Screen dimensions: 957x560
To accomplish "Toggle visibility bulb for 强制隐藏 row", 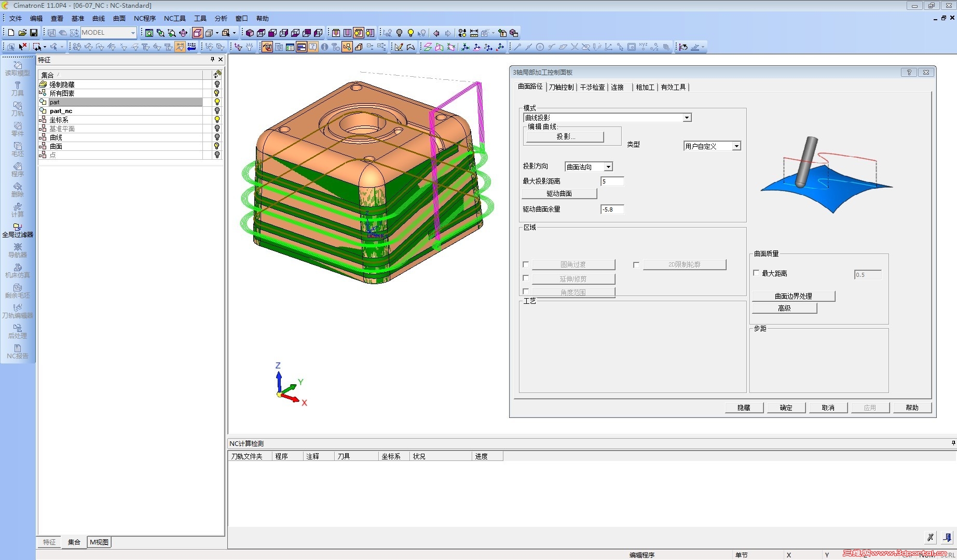I will tap(217, 84).
